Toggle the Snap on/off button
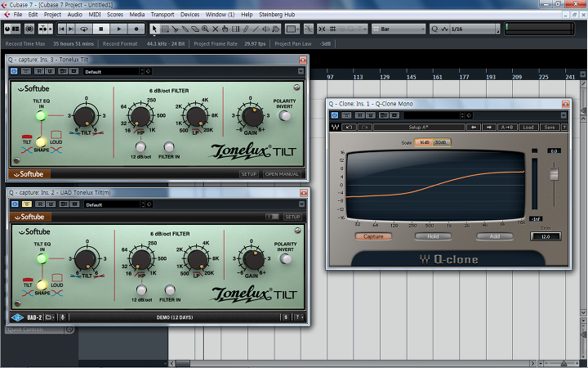The width and height of the screenshot is (588, 368). click(322, 29)
